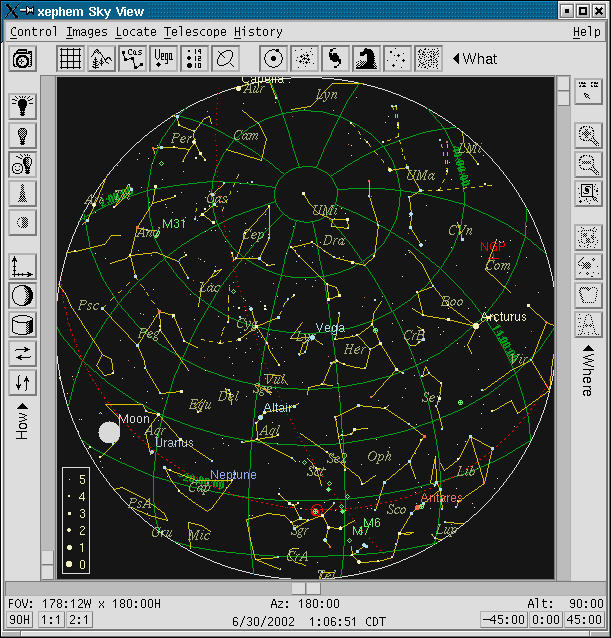The image size is (611, 638).
Task: Click the dim lightbulb icon
Action: pyautogui.click(x=22, y=135)
